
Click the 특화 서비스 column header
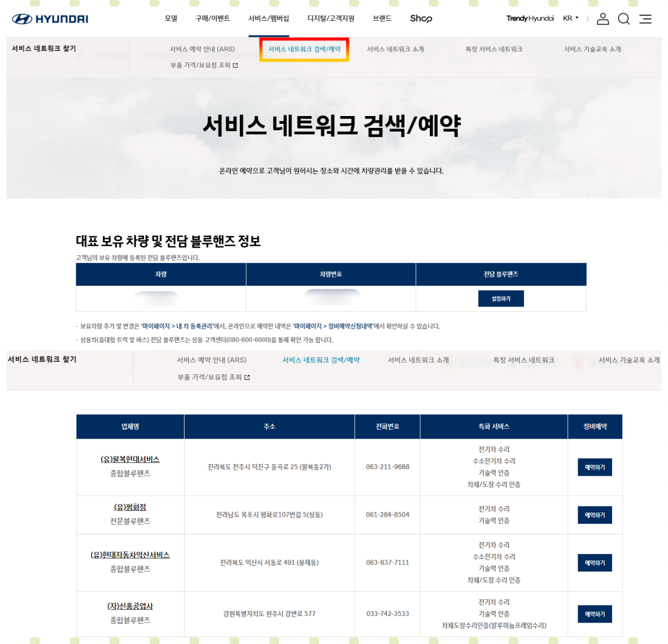pyautogui.click(x=494, y=426)
